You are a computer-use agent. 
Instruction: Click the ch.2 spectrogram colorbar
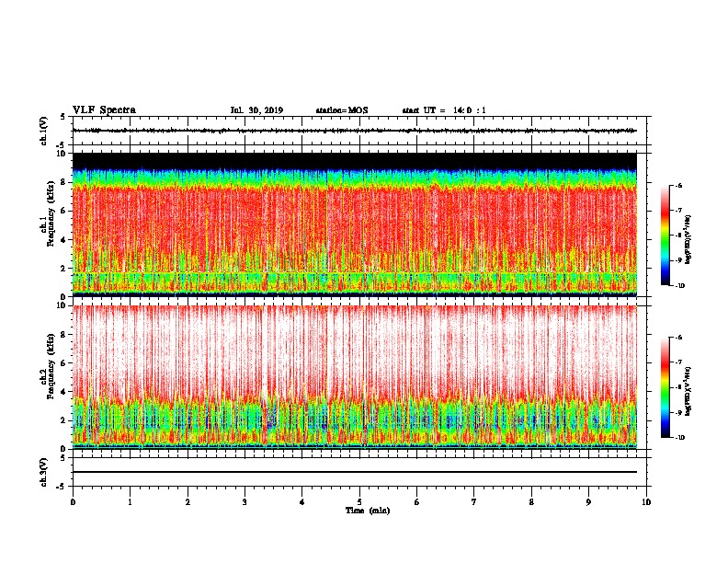pyautogui.click(x=665, y=387)
